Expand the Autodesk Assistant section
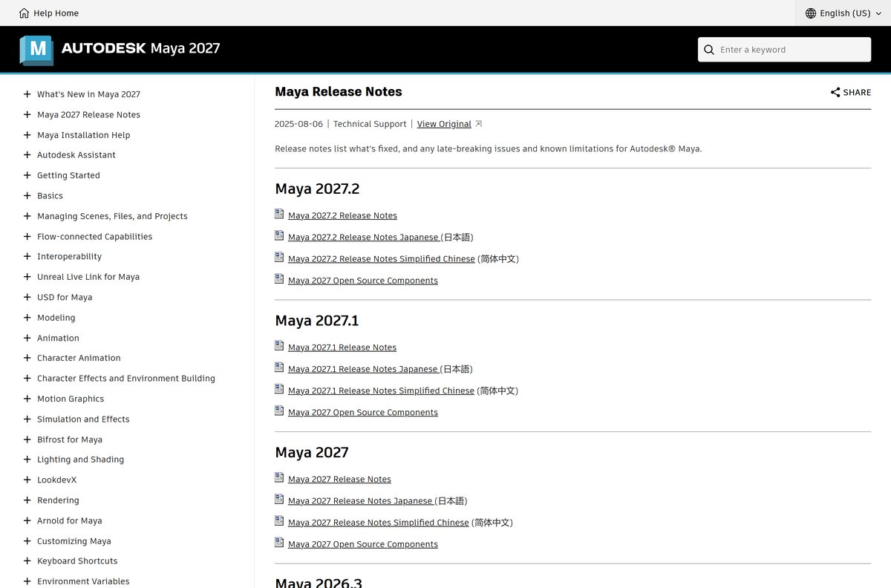The width and height of the screenshot is (891, 588). [x=27, y=155]
